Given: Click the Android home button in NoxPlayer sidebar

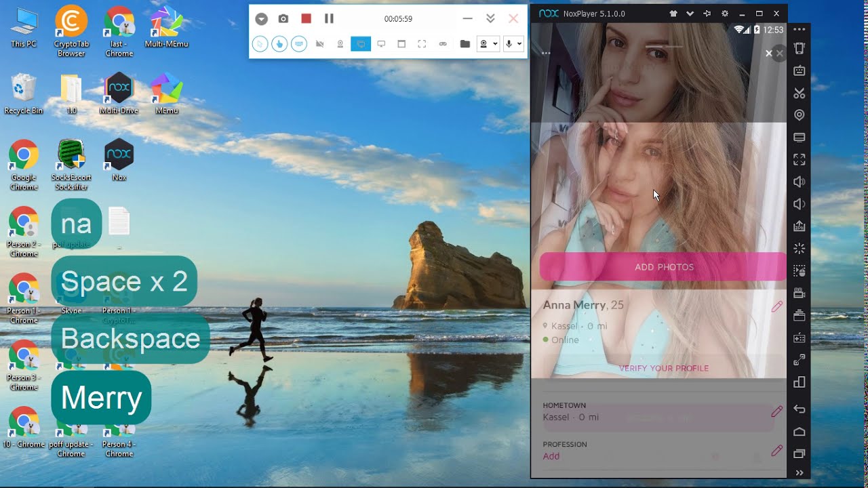Looking at the screenshot, I should (800, 432).
